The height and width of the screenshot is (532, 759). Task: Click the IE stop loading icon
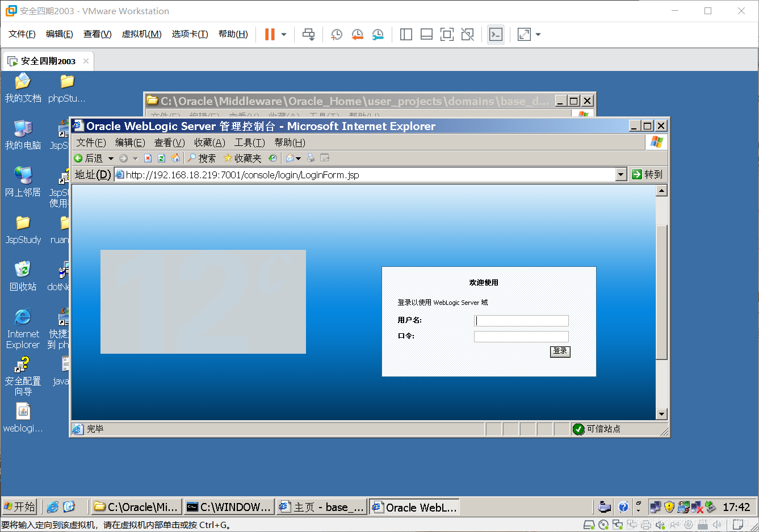148,158
